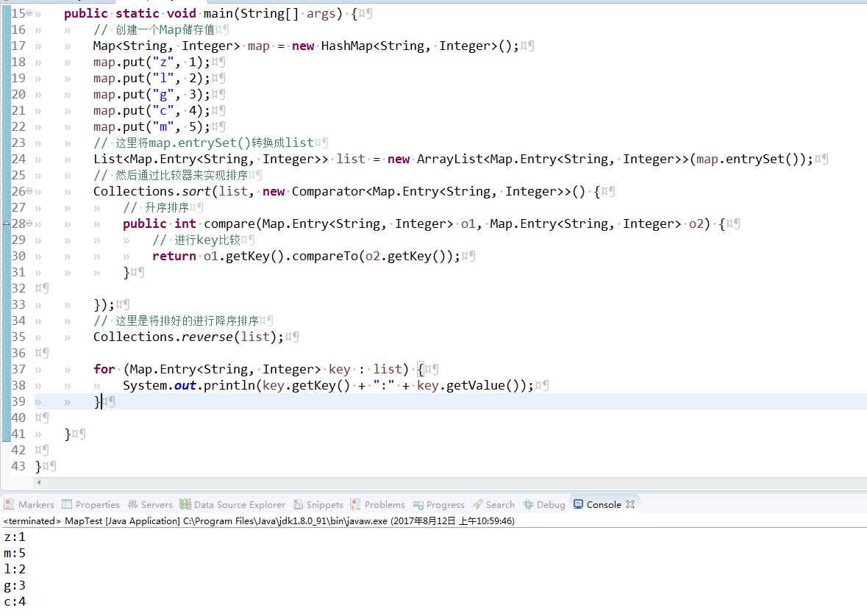Click the Markers tab icon
Image resolution: width=867 pixels, height=616 pixels.
pyautogui.click(x=9, y=504)
